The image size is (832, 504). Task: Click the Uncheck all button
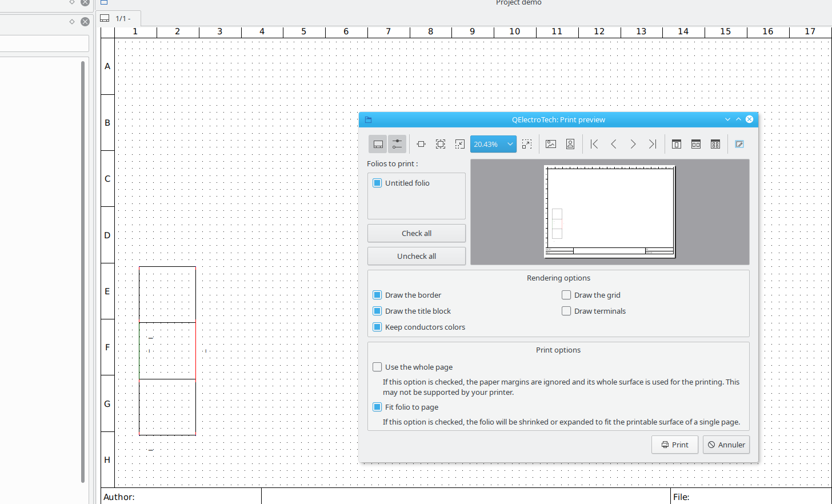(x=417, y=256)
